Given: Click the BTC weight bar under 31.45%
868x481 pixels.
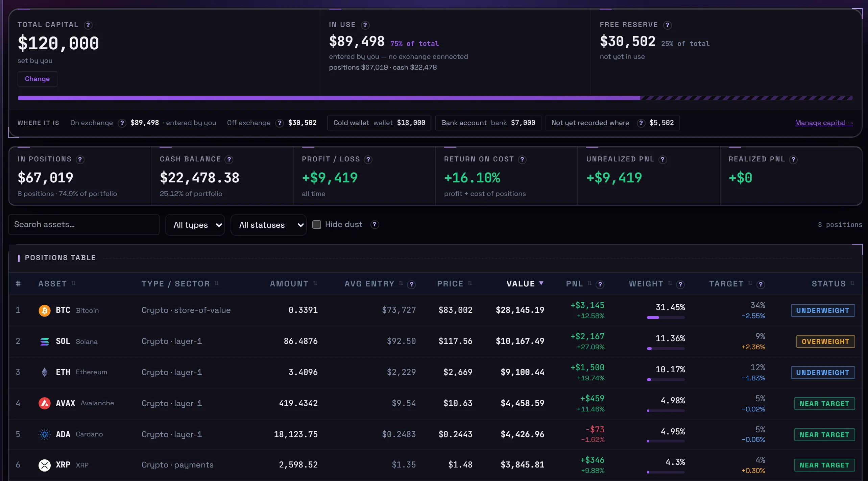Looking at the screenshot, I should point(666,318).
